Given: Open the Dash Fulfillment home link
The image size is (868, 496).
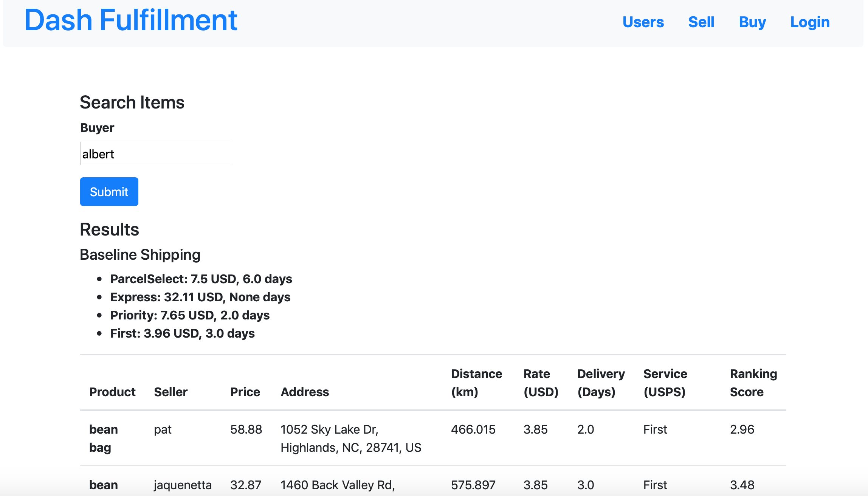Looking at the screenshot, I should click(x=131, y=20).
